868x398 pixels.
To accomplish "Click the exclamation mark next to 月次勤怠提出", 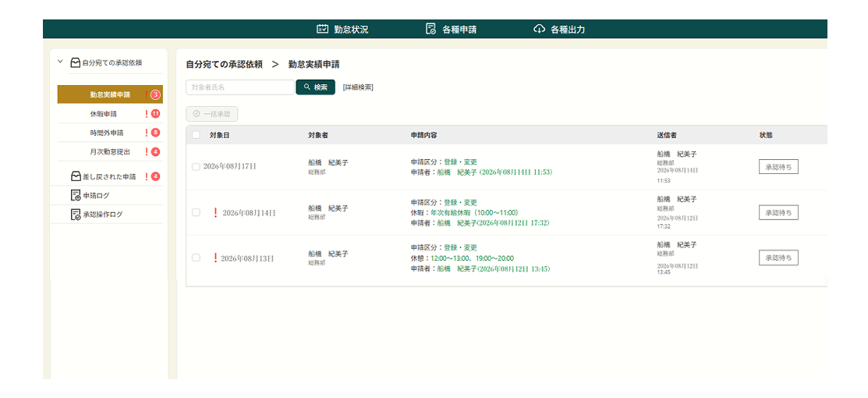I will [x=147, y=151].
